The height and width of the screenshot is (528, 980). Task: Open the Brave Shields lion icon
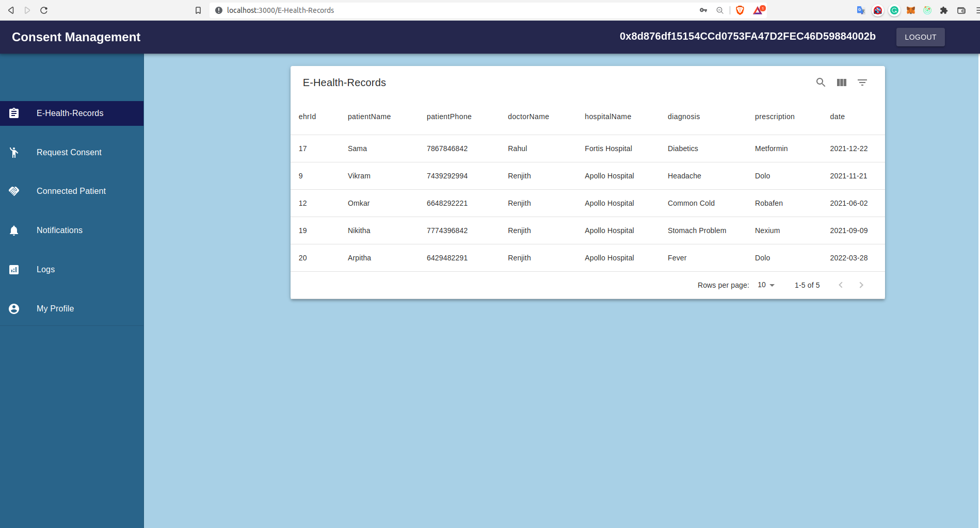point(740,10)
